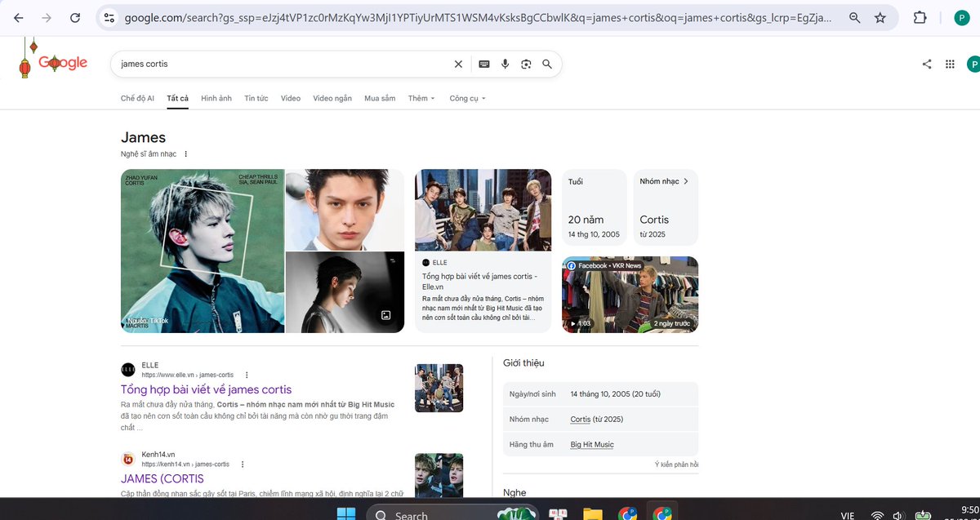Screen dimensions: 980x520
Task: Follow the Cortis link in Giới thiệu
Action: click(581, 419)
